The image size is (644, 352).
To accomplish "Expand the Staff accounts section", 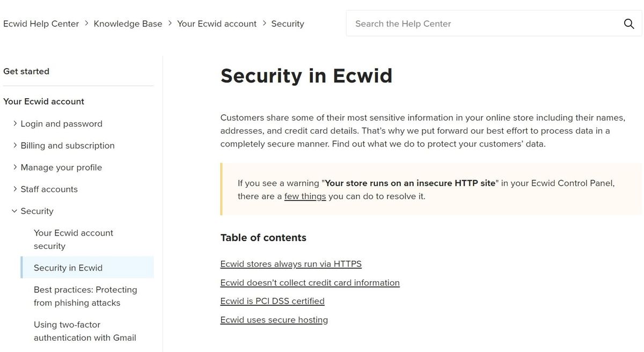I will pyautogui.click(x=49, y=189).
